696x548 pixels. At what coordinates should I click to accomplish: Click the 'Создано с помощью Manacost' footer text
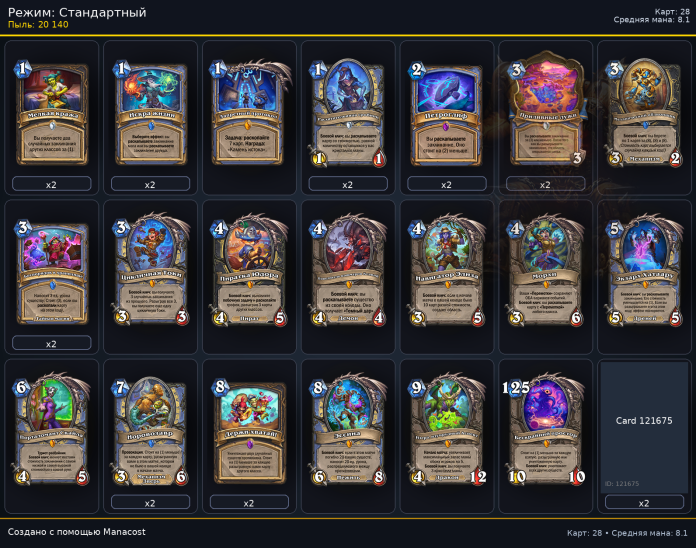click(76, 532)
